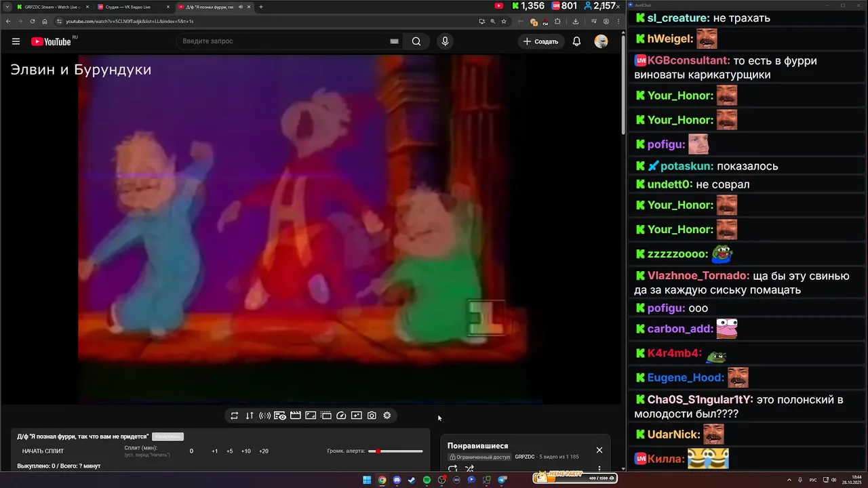Adjust the Громк. алерта volume slider
The height and width of the screenshot is (488, 868).
(395, 451)
